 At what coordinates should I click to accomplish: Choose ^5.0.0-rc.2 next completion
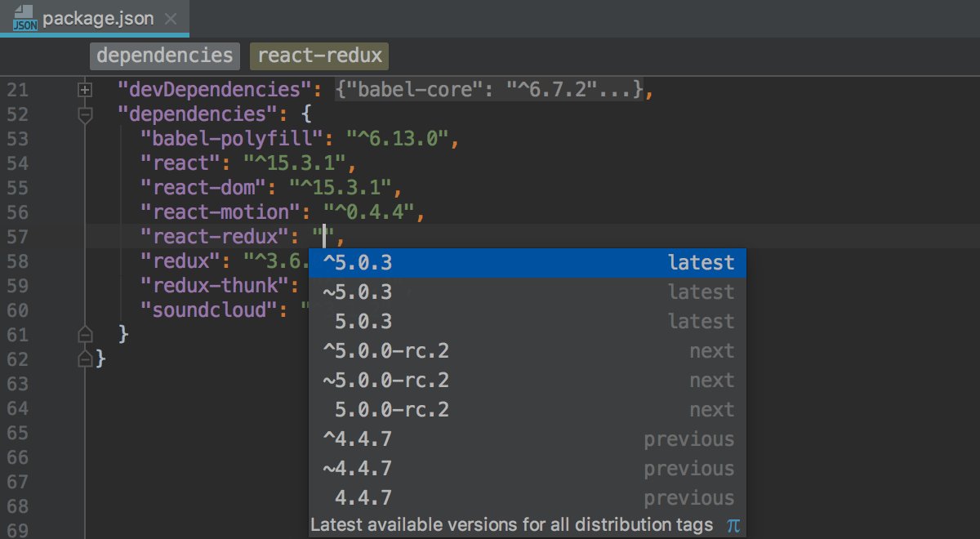pyautogui.click(x=527, y=351)
